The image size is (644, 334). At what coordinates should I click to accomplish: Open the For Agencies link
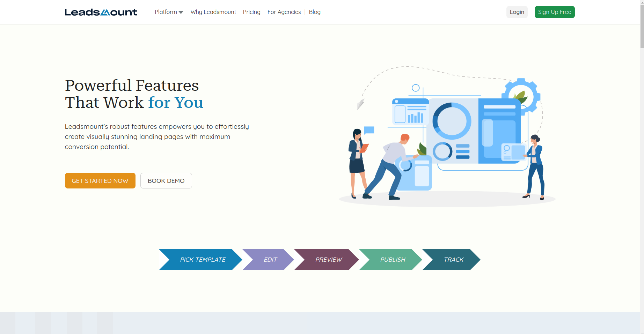pos(284,12)
